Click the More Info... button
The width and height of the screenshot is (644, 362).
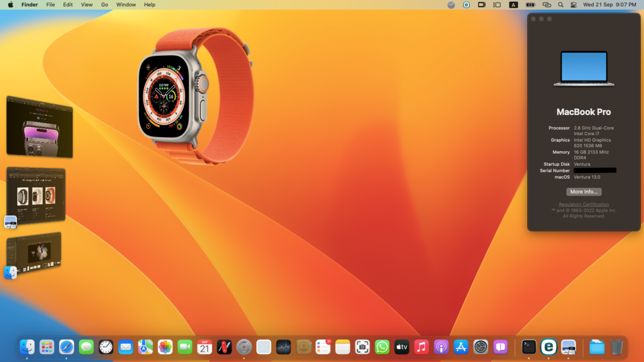coord(584,192)
